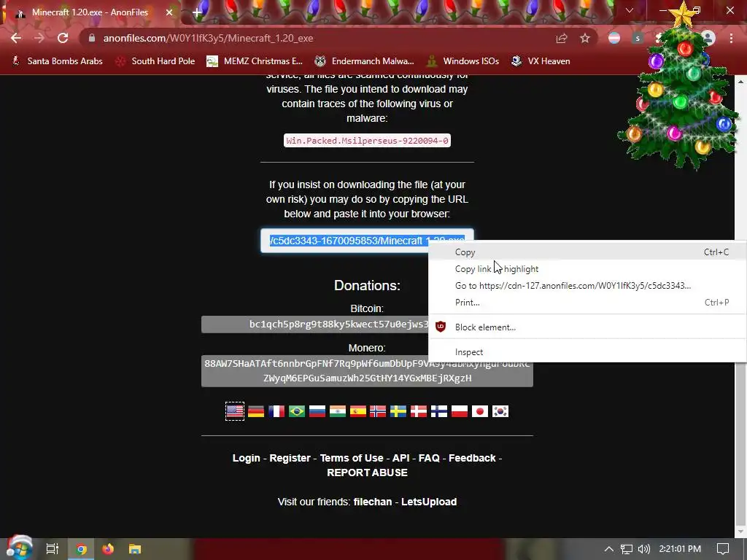Select the Swedish flag language
Viewport: 747px width, 560px height.
point(398,411)
